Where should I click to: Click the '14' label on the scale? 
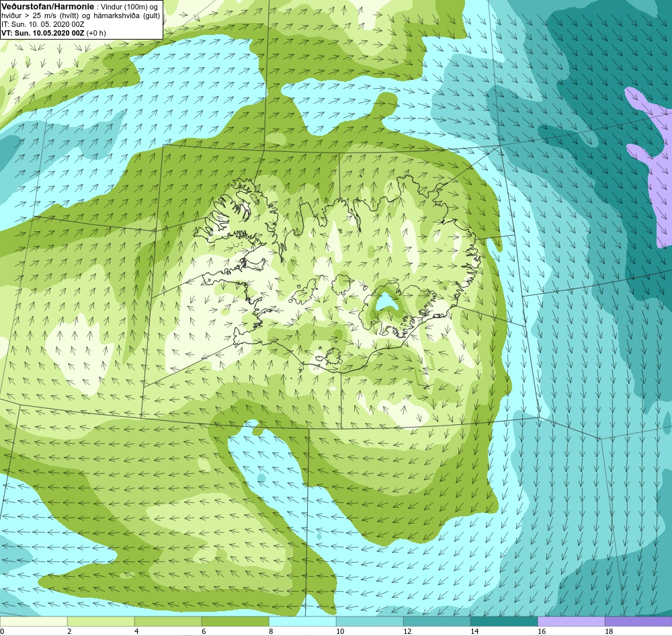474,631
